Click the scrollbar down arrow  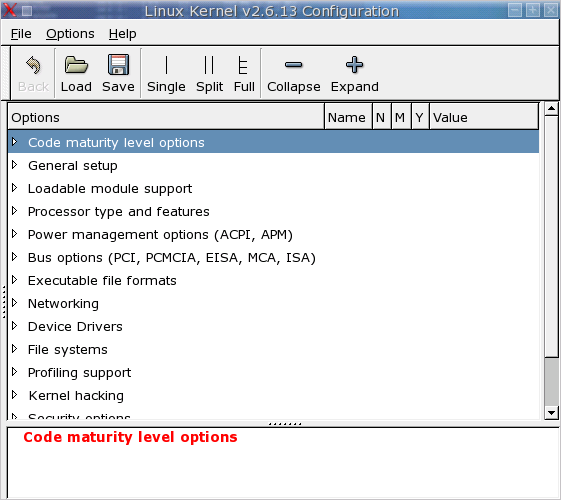pyautogui.click(x=551, y=413)
